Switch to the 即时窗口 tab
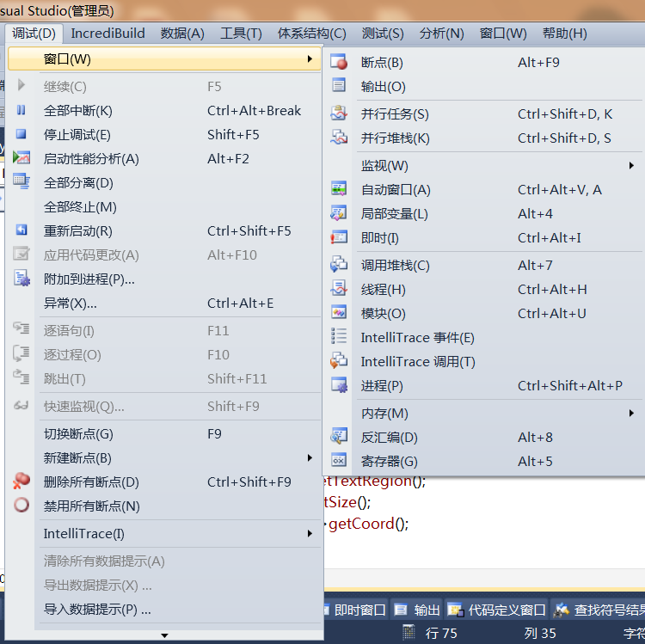This screenshot has height=644, width=645. click(356, 610)
